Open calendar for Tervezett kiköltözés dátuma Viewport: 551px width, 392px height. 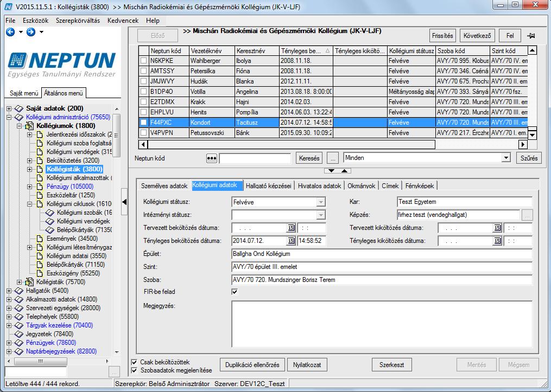(497, 228)
